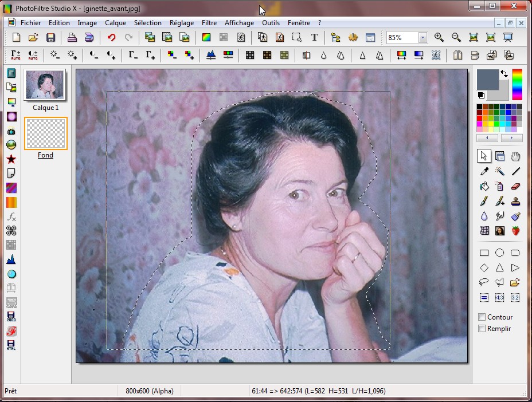Select the Line tool
Viewport: 532px width, 402px height.
515,171
